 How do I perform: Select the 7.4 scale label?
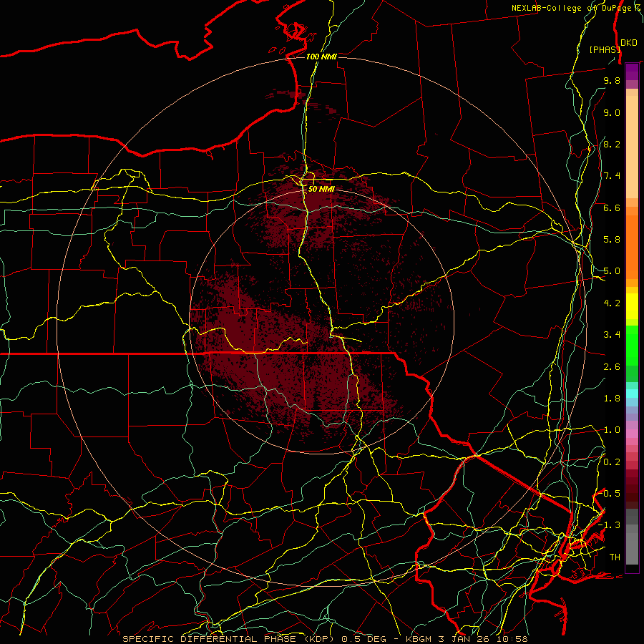pyautogui.click(x=612, y=176)
